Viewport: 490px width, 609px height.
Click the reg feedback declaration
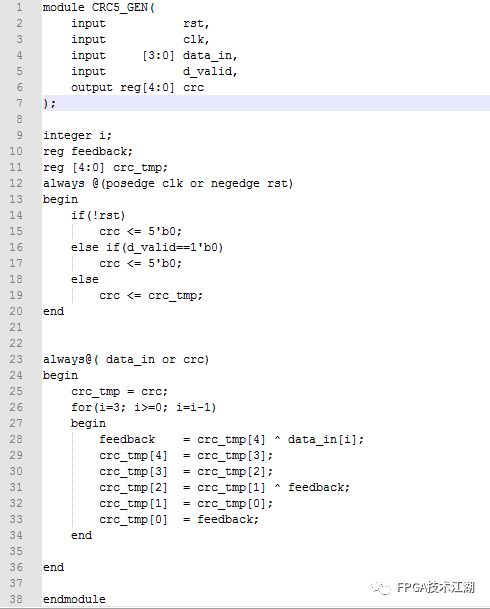coord(88,151)
